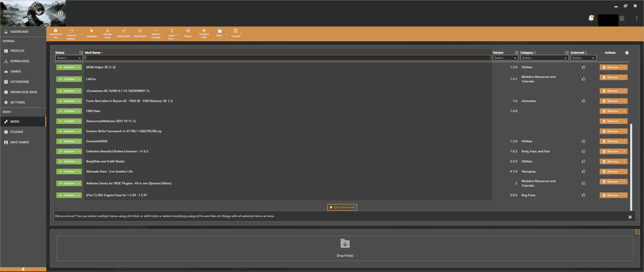Endorse LibFire with the thumbs-up icon

pyautogui.click(x=584, y=79)
